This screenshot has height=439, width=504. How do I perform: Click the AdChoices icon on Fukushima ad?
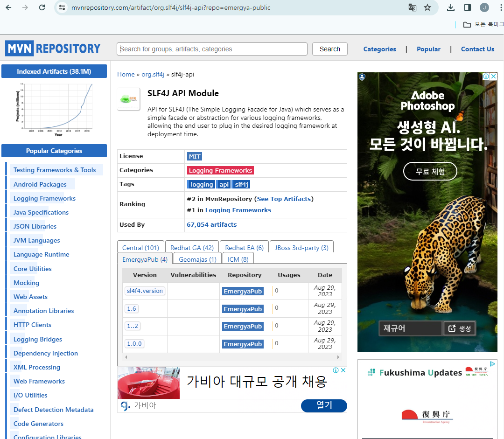point(492,364)
